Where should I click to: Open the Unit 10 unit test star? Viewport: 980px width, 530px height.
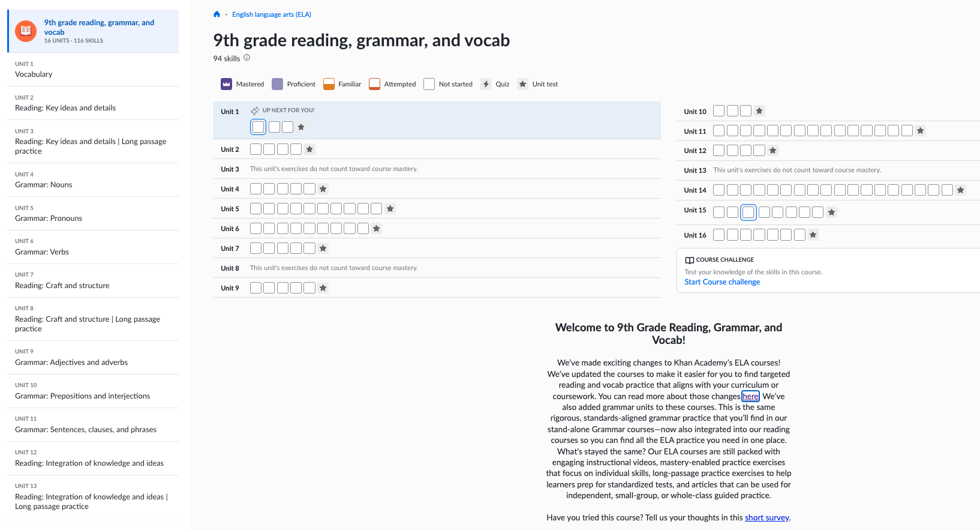tap(759, 111)
